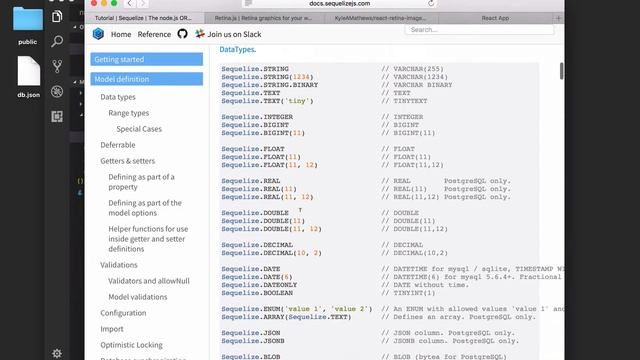Click the Slack logo icon
This screenshot has height=360, width=640.
(200, 34)
